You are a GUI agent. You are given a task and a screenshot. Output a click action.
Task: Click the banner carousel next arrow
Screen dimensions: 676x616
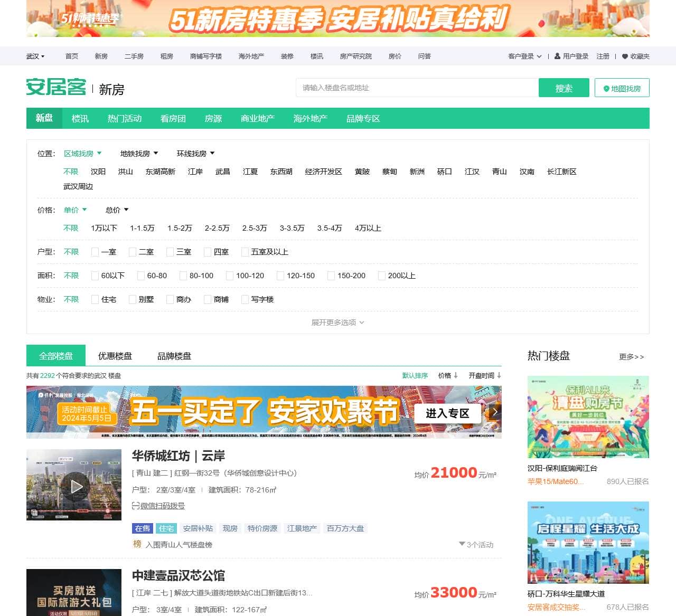tap(495, 412)
